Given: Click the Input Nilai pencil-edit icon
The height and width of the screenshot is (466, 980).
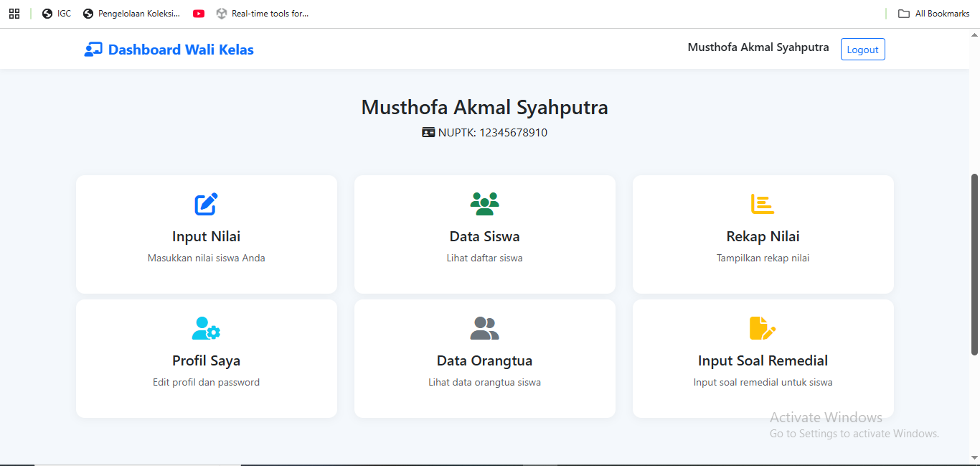Looking at the screenshot, I should click(206, 205).
